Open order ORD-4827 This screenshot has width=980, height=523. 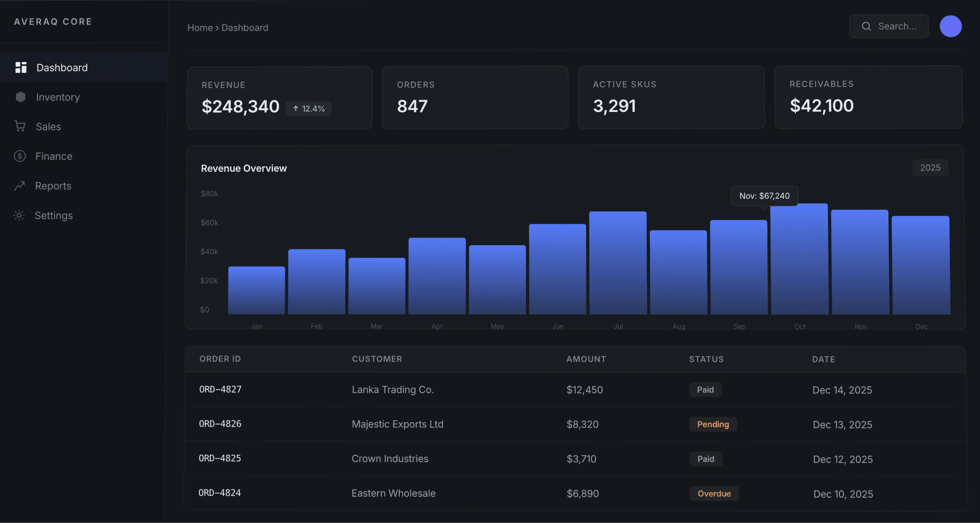click(x=220, y=389)
